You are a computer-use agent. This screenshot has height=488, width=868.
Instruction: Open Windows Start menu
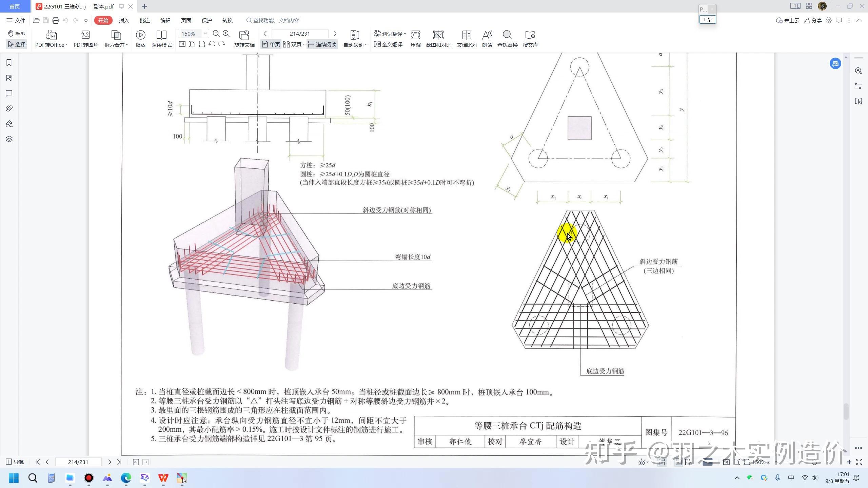coord(14,478)
